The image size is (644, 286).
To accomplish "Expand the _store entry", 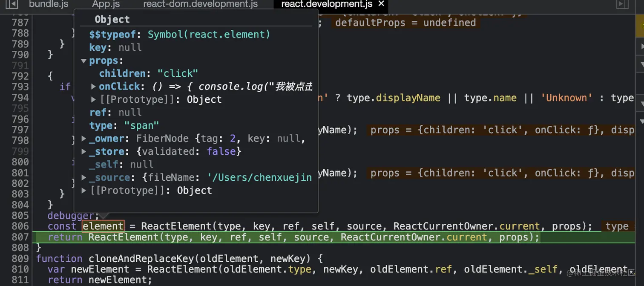I will (x=83, y=152).
